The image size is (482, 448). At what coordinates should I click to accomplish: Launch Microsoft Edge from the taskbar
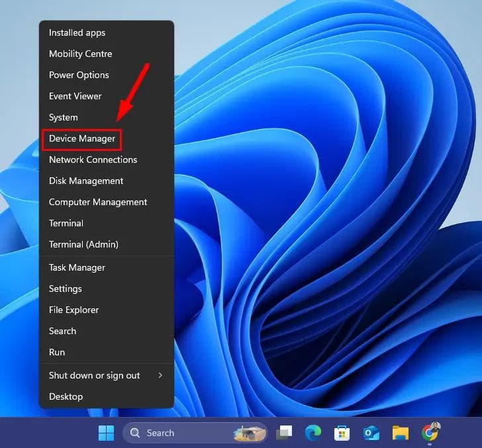point(313,433)
